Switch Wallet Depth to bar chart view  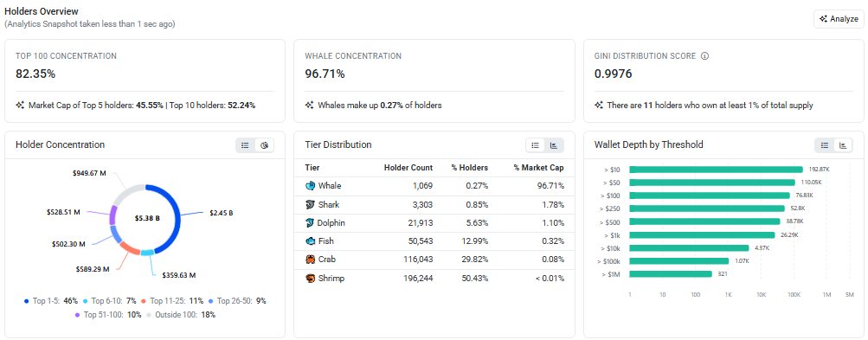[843, 145]
